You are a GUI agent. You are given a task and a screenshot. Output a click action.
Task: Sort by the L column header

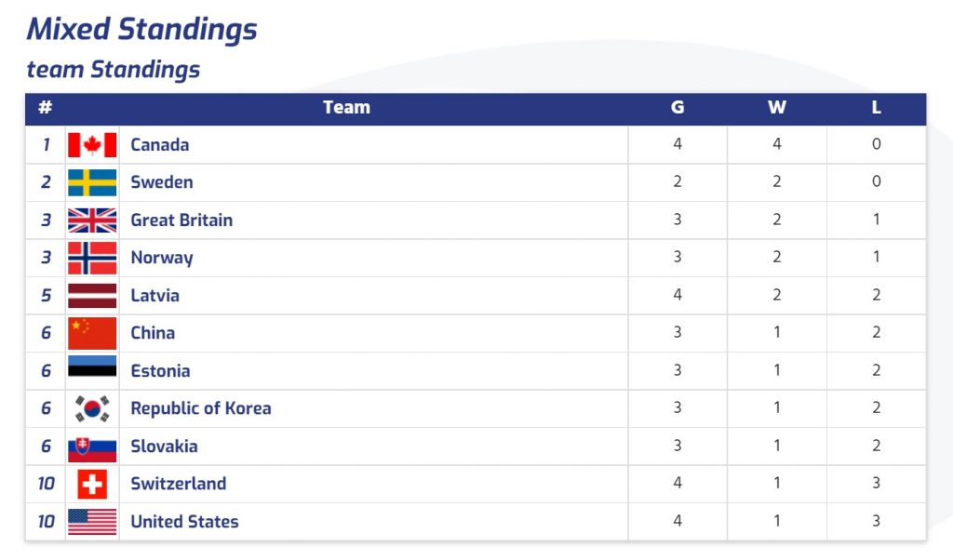coord(877,108)
